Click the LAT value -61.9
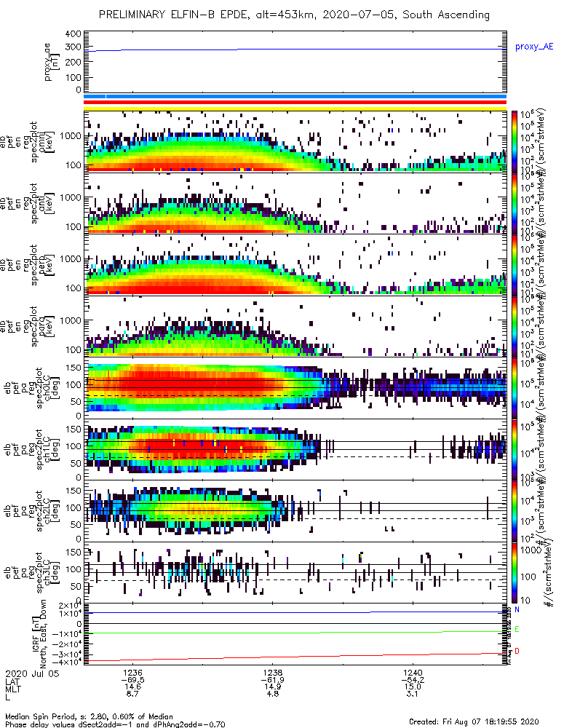 click(x=273, y=680)
